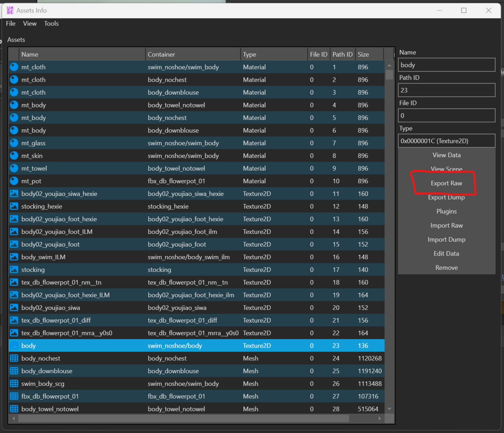The image size is (504, 433).
Task: Click the Import Dump button
Action: pyautogui.click(x=446, y=240)
